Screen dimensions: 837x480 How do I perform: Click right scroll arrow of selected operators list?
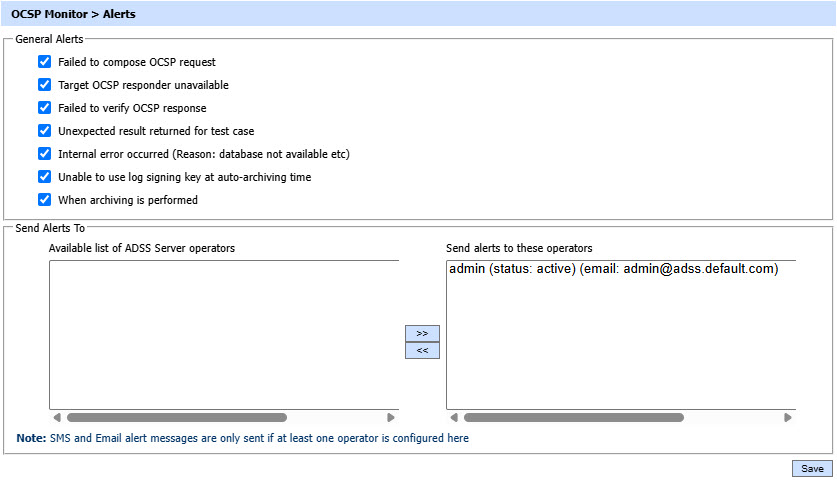pyautogui.click(x=788, y=418)
